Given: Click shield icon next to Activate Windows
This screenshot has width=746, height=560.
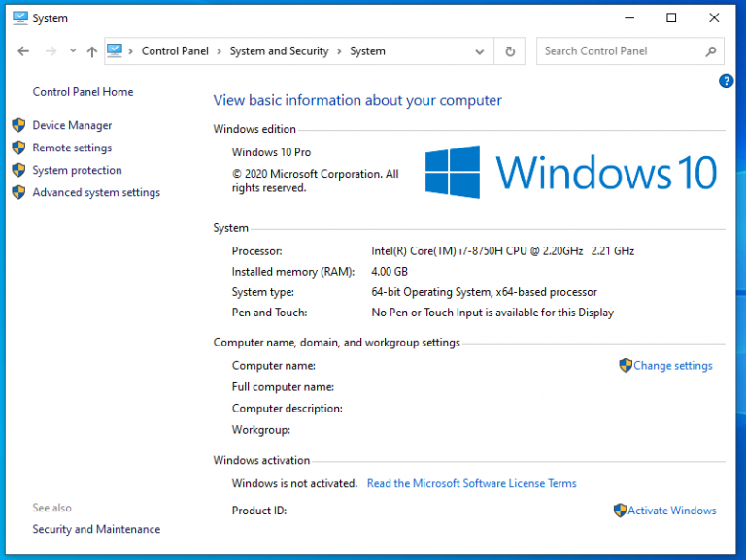Looking at the screenshot, I should (620, 511).
